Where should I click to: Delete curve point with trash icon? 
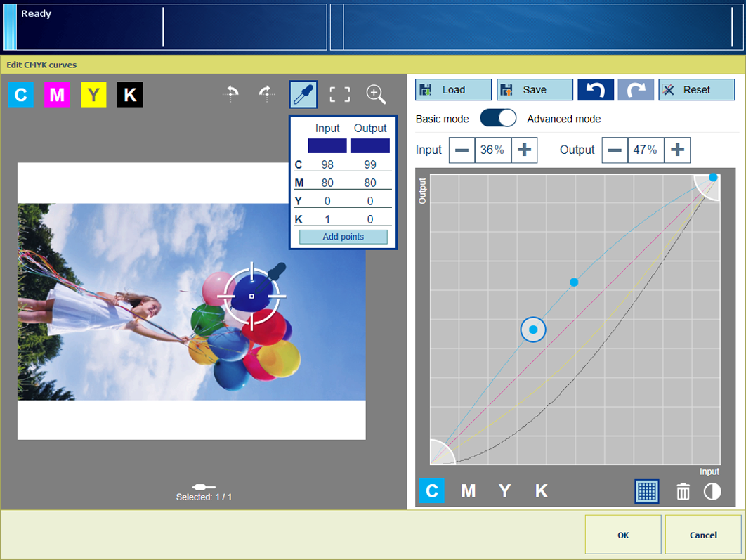pos(683,491)
